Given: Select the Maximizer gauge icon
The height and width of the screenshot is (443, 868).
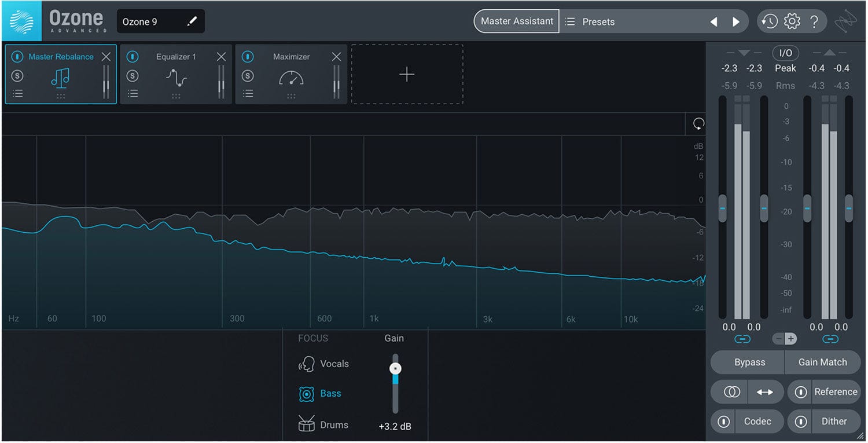Looking at the screenshot, I should point(291,78).
